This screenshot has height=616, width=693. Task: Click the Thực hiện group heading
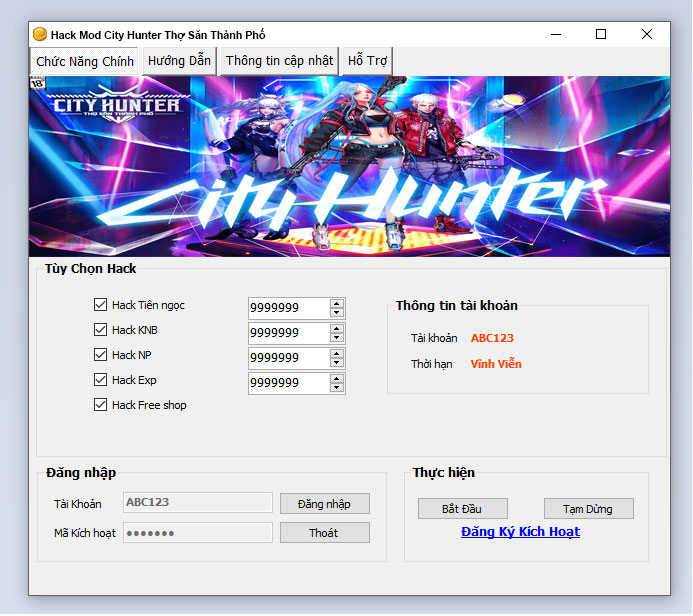pos(443,472)
